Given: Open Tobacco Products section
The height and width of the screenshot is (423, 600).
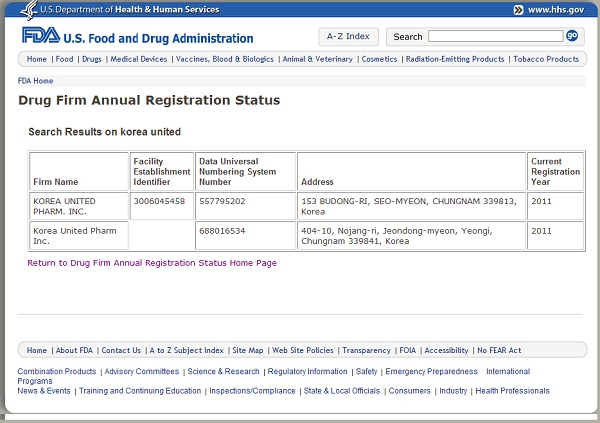Looking at the screenshot, I should 546,59.
